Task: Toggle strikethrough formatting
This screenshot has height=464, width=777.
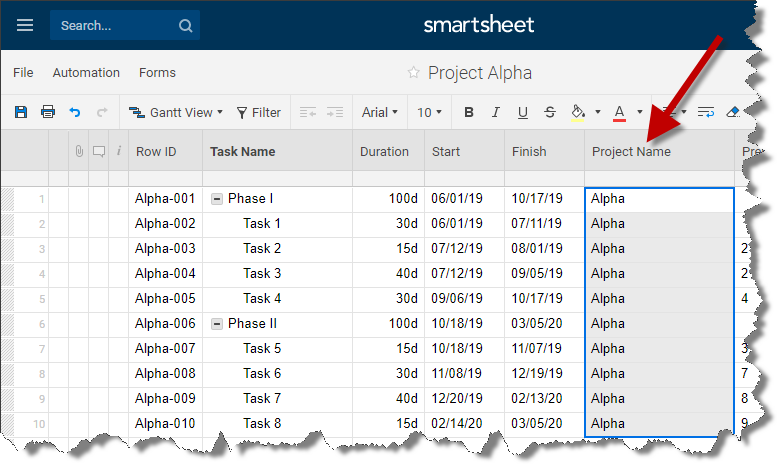Action: [x=550, y=113]
